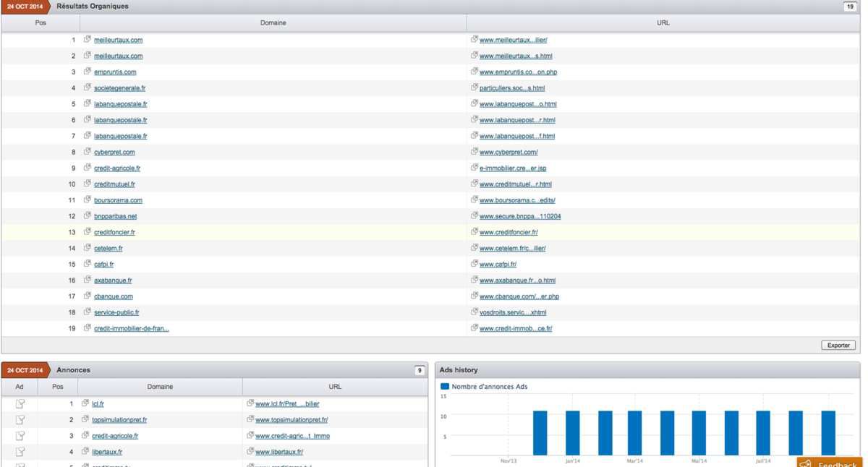Open external-link icon beside boursorama.com domain
Image resolution: width=868 pixels, height=467 pixels.
pos(87,200)
